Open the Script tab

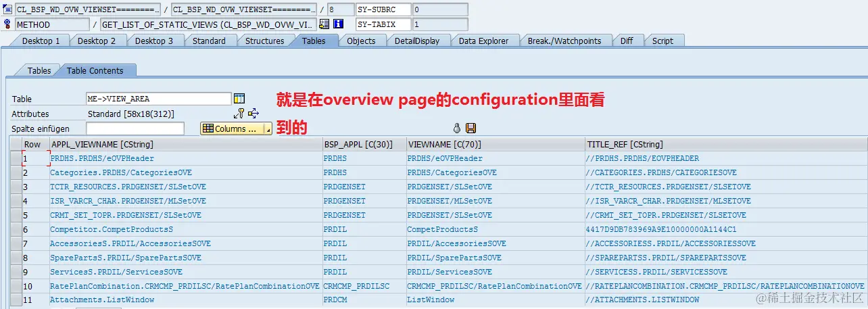662,41
